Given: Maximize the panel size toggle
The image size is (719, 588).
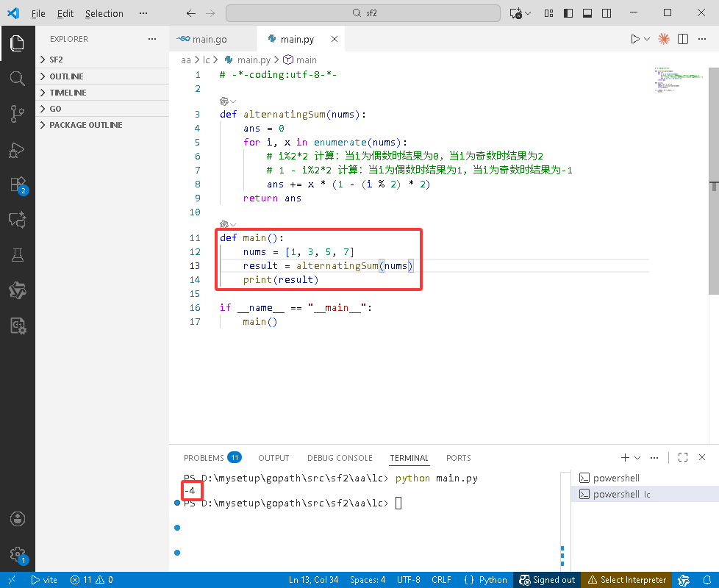Looking at the screenshot, I should click(683, 457).
